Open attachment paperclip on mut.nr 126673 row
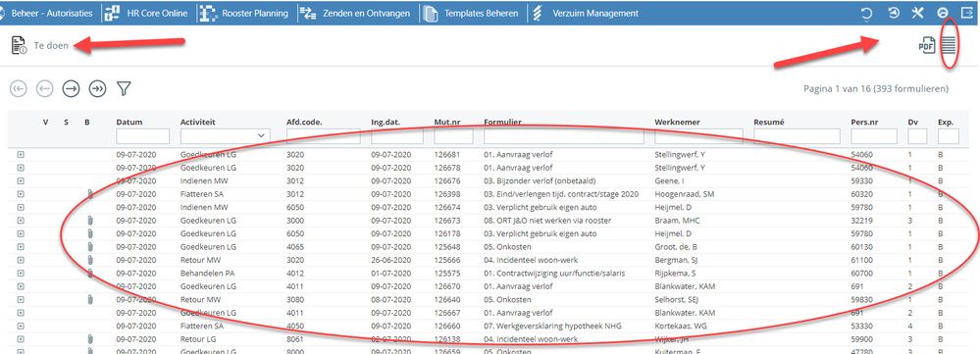This screenshot has height=354, width=980. (x=90, y=221)
